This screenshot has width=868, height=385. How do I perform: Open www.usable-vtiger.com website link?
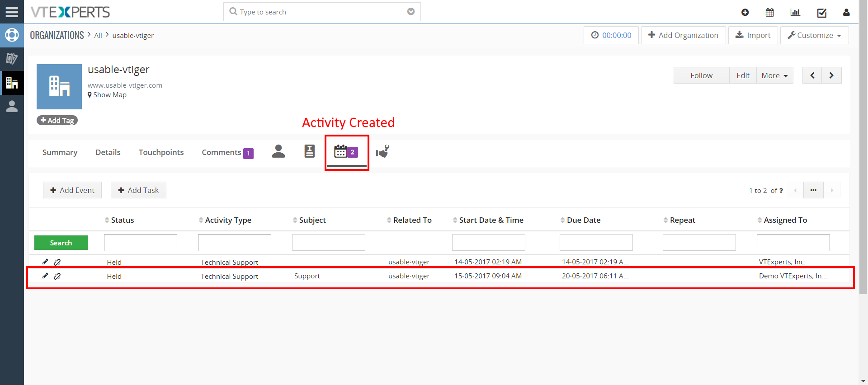tap(125, 85)
